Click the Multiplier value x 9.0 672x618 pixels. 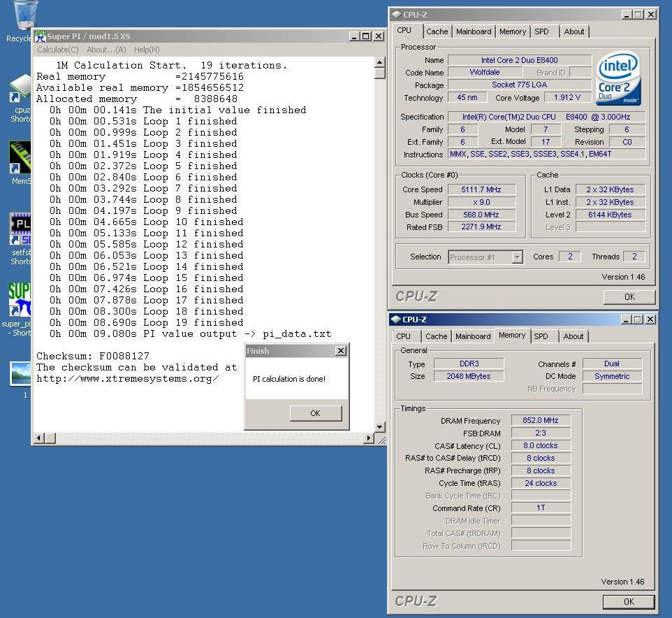(x=481, y=202)
